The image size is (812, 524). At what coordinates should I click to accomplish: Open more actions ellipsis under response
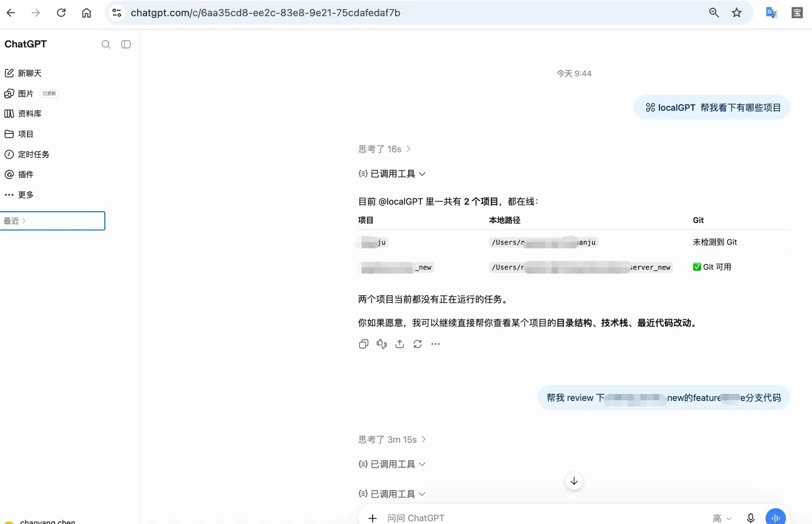[x=436, y=344]
